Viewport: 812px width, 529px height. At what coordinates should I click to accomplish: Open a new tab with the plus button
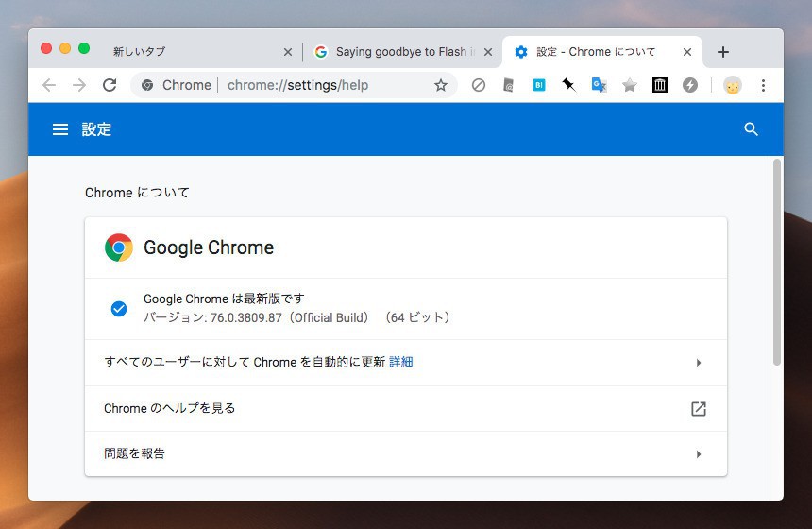[723, 52]
